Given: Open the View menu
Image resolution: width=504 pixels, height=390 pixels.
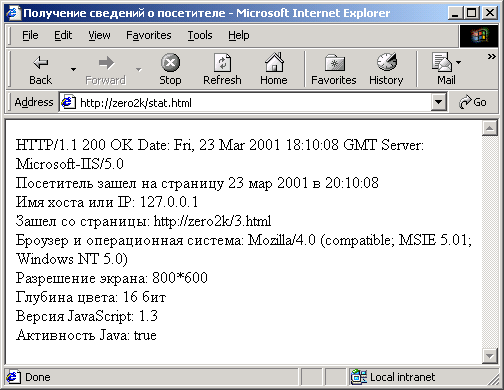Looking at the screenshot, I should 99,35.
